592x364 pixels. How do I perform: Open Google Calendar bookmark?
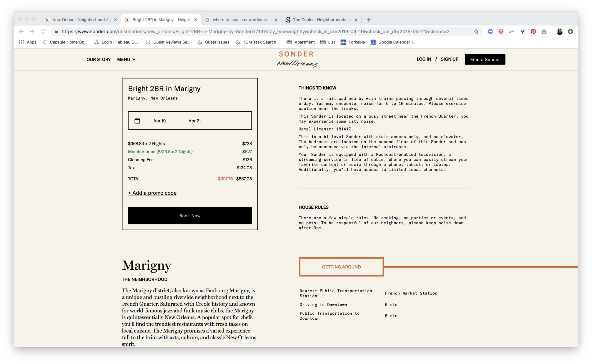tap(393, 42)
